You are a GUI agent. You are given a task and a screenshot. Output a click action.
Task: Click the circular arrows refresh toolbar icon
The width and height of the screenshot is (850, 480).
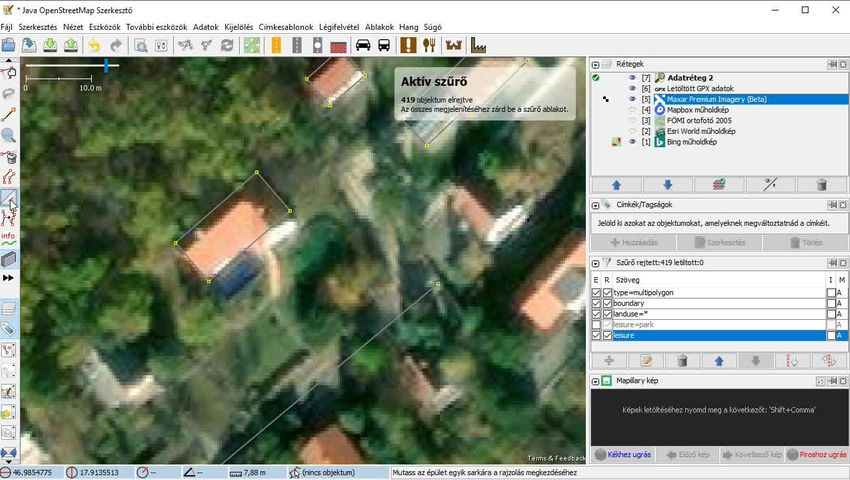pyautogui.click(x=227, y=46)
